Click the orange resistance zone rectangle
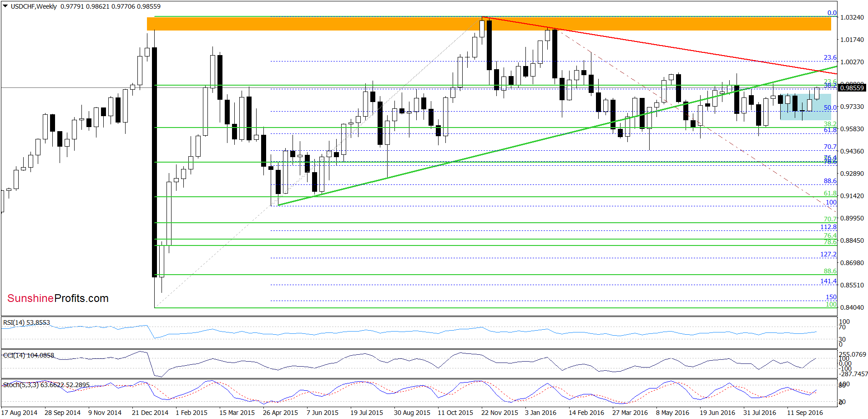The height and width of the screenshot is (419, 868). click(489, 24)
